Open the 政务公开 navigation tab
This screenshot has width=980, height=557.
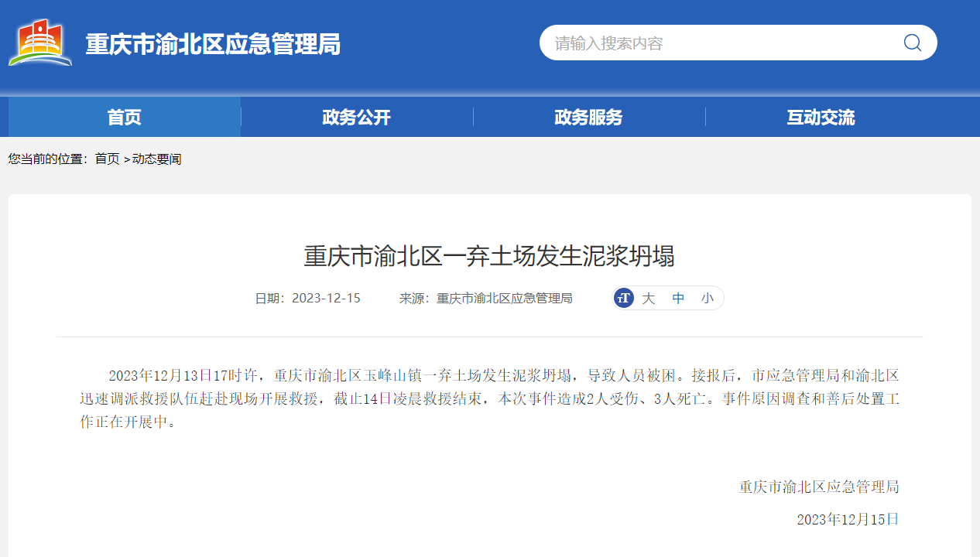357,117
